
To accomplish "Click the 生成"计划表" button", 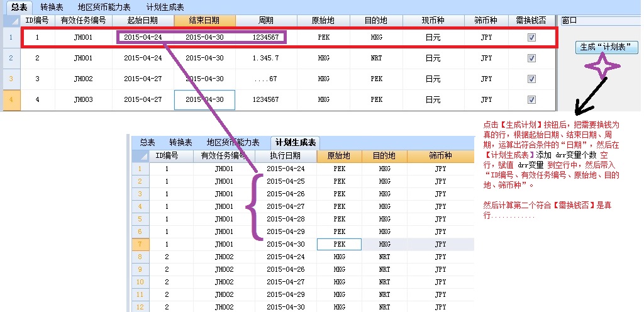I will [607, 47].
